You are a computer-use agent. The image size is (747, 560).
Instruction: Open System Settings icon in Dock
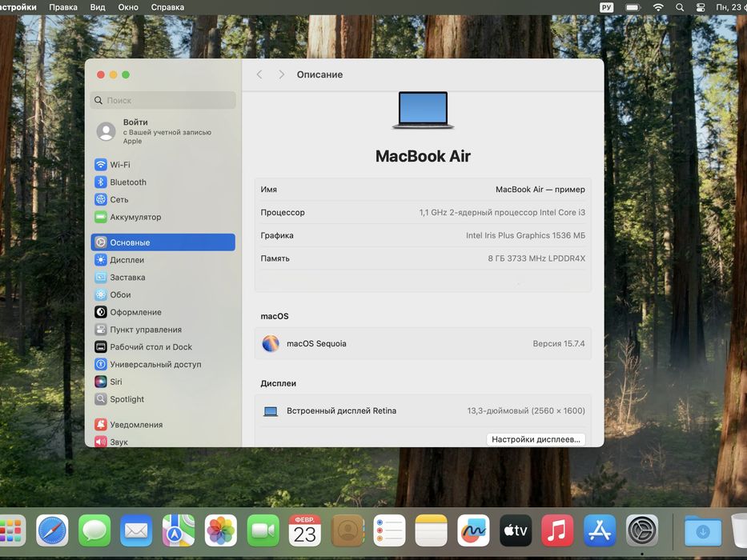[641, 530]
